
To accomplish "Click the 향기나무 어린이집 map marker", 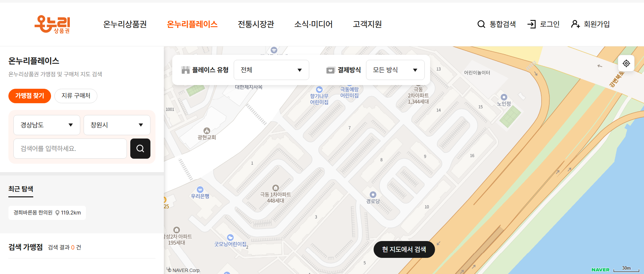I will pyautogui.click(x=319, y=89).
